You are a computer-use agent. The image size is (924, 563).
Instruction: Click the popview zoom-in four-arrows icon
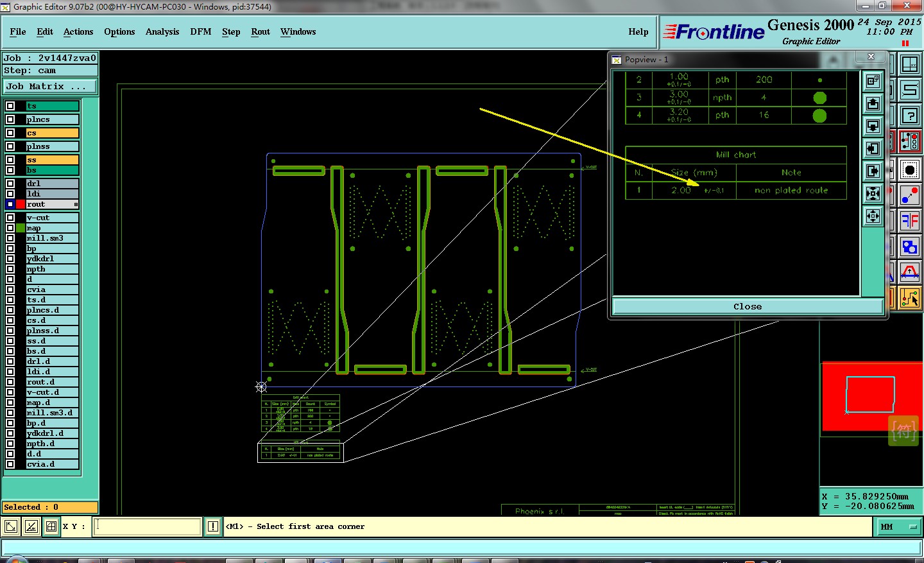pyautogui.click(x=873, y=193)
